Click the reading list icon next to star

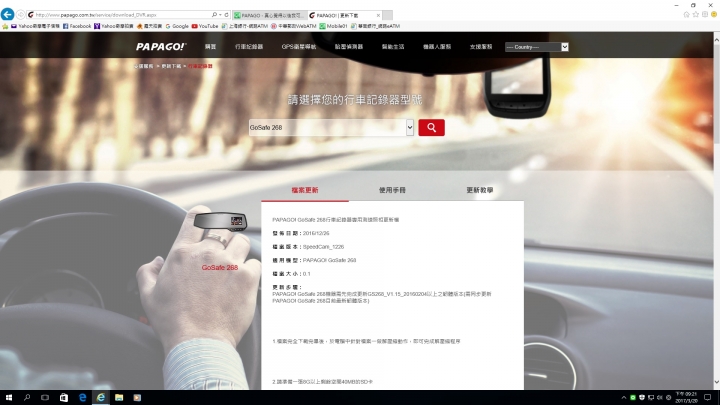coord(705,15)
